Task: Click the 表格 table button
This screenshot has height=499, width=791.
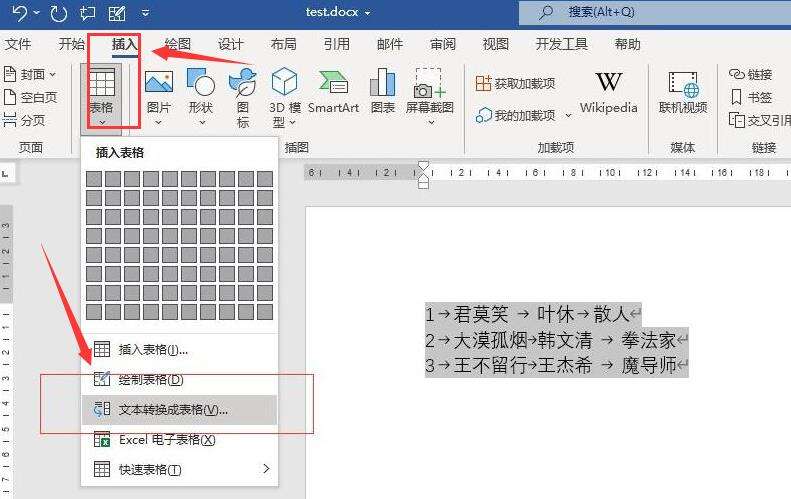Action: point(101,98)
